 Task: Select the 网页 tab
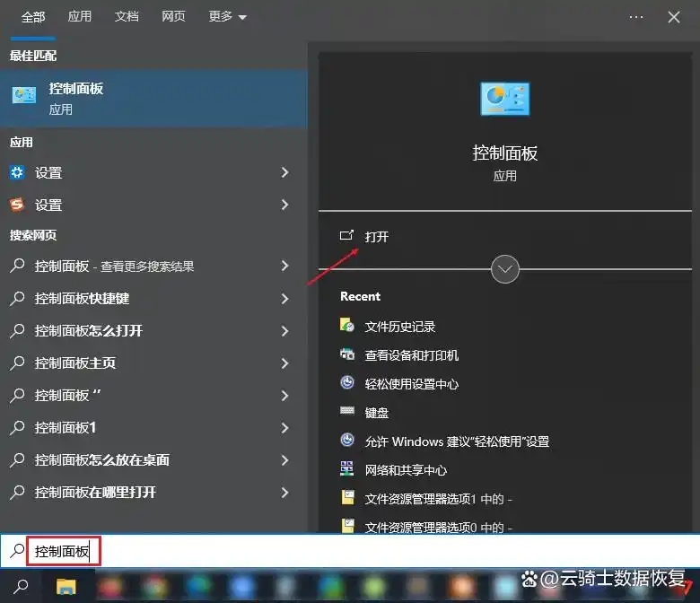173,17
